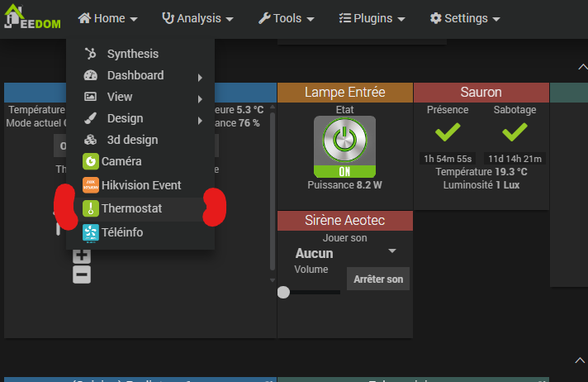This screenshot has height=382, width=588.
Task: Open the Jouer son dropdown showing Aucun
Action: click(346, 253)
